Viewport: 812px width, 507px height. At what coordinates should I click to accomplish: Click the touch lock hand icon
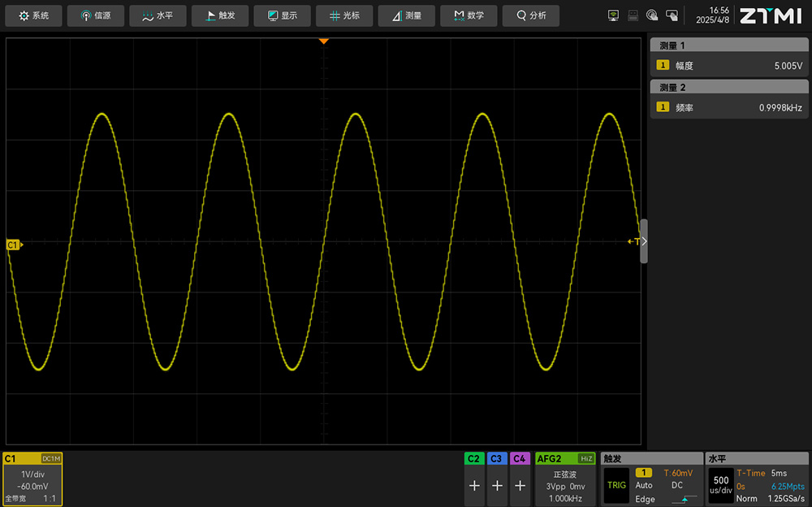click(x=672, y=15)
